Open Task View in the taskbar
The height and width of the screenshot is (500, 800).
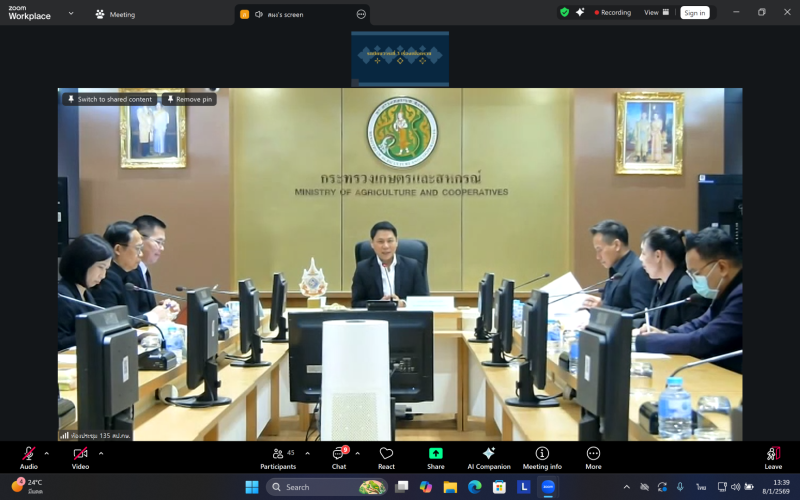[402, 487]
